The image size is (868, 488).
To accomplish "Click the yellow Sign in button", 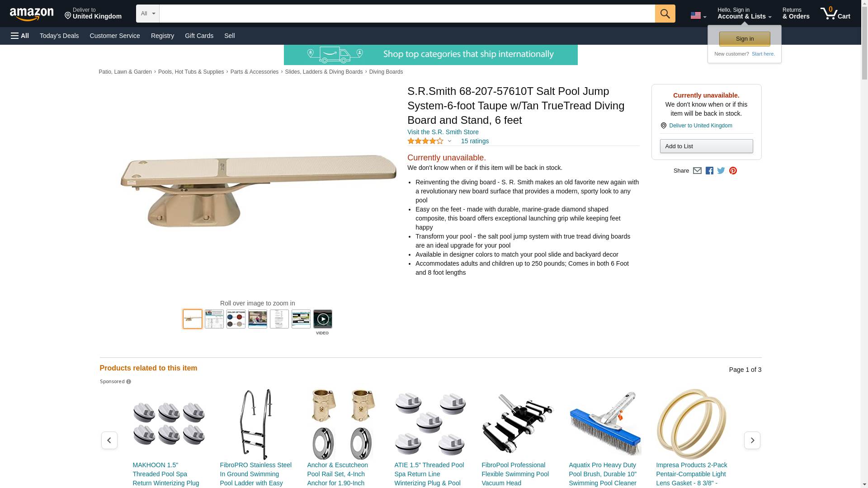I will tap(745, 39).
